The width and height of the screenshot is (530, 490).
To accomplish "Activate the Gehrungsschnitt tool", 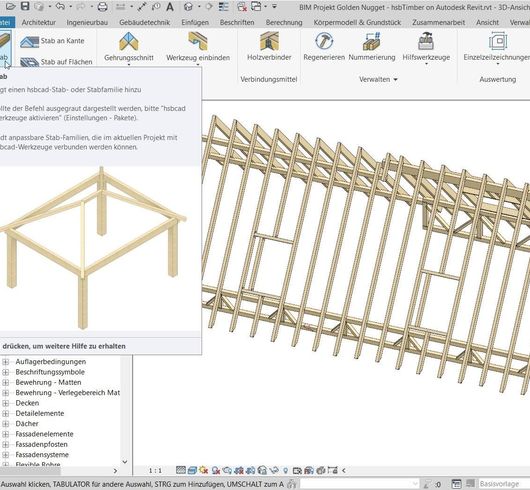I will click(x=129, y=47).
